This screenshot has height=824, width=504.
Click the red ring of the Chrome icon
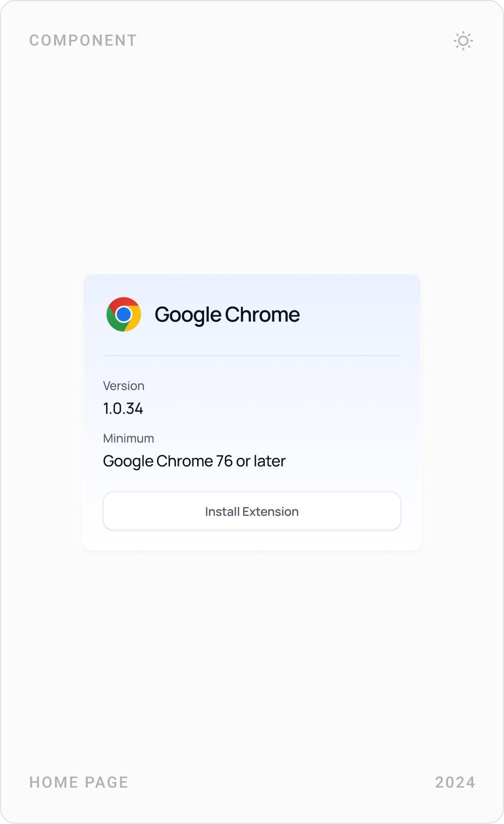pos(124,302)
